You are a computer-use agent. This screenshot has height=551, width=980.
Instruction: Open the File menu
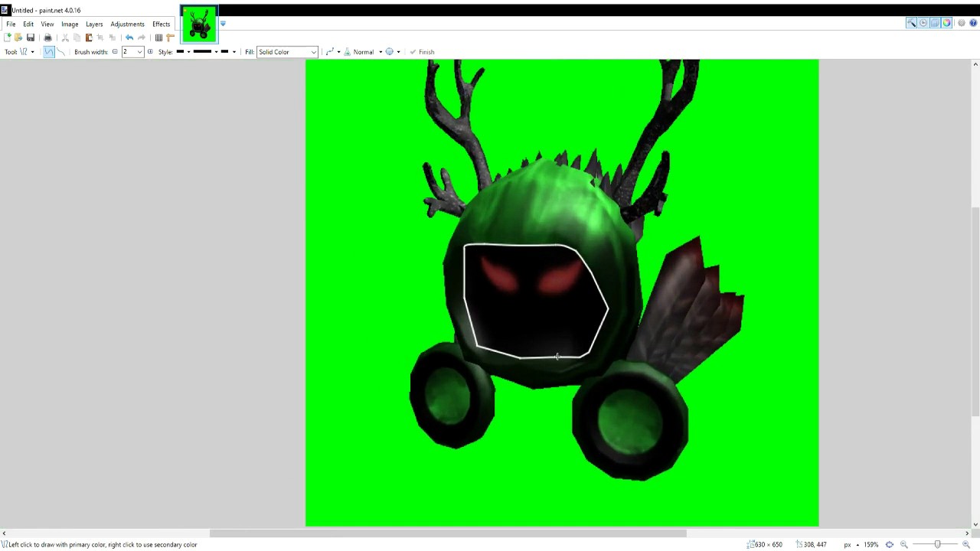pyautogui.click(x=11, y=24)
